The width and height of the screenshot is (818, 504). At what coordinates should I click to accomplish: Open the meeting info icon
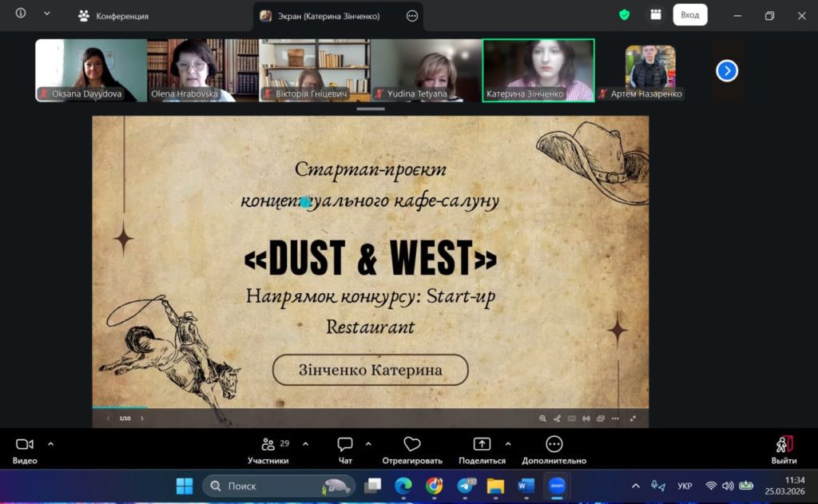pos(21,14)
